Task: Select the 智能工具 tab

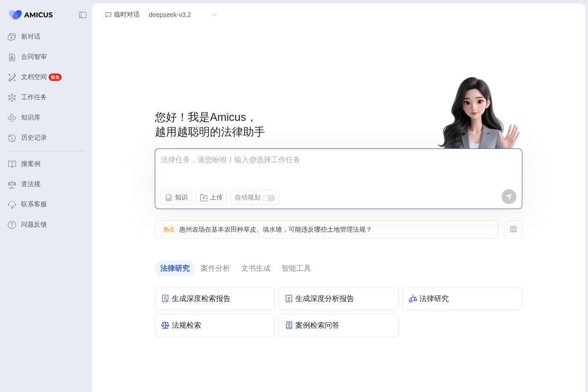Action: [296, 268]
